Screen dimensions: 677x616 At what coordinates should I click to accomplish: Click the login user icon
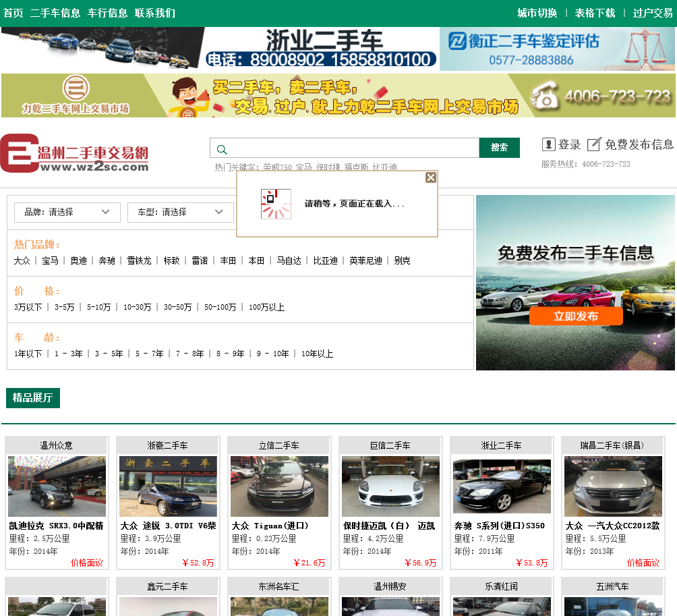point(548,144)
